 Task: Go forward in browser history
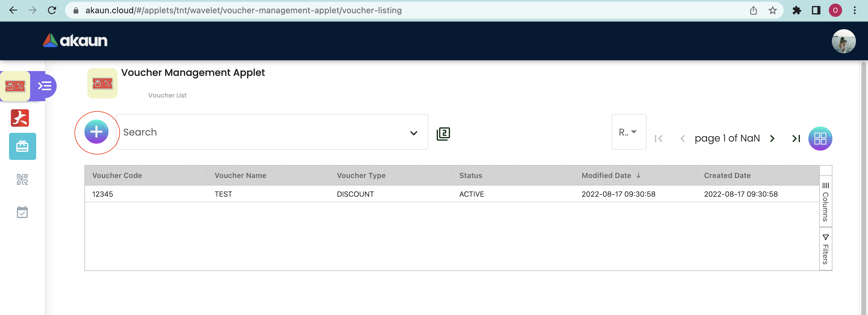(x=32, y=11)
